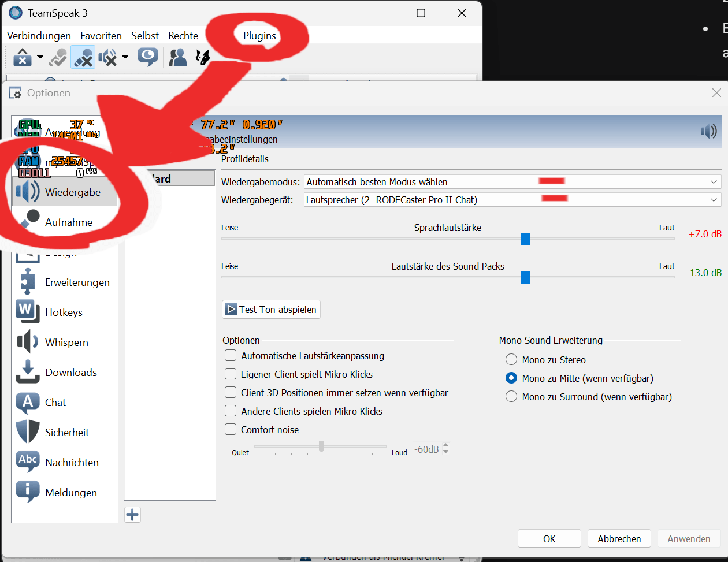The width and height of the screenshot is (728, 562).
Task: Open Wiedergabe playback settings icon
Action: [28, 192]
